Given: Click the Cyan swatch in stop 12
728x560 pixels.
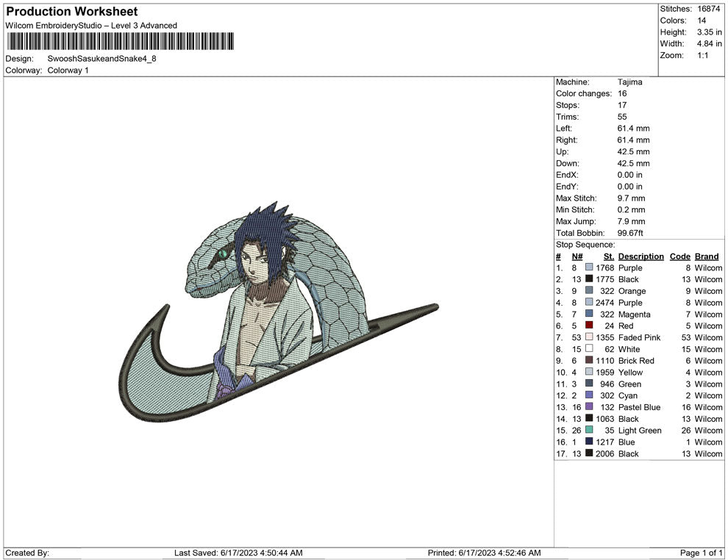Looking at the screenshot, I should tap(589, 395).
